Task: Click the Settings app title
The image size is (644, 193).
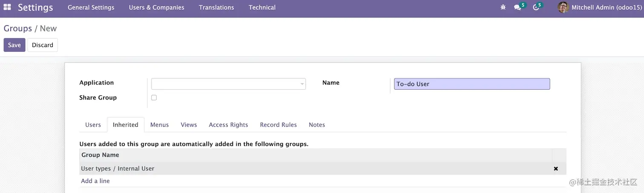Action: click(35, 7)
